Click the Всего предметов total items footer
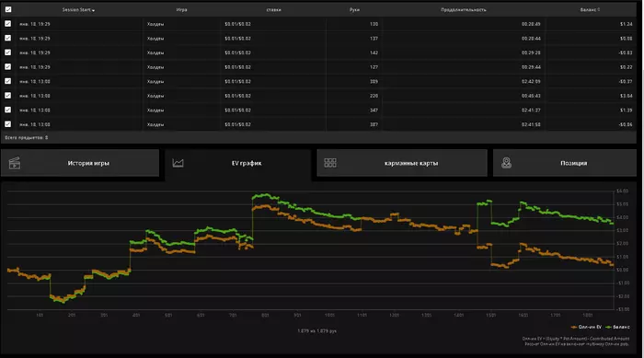The width and height of the screenshot is (644, 358). [27, 138]
